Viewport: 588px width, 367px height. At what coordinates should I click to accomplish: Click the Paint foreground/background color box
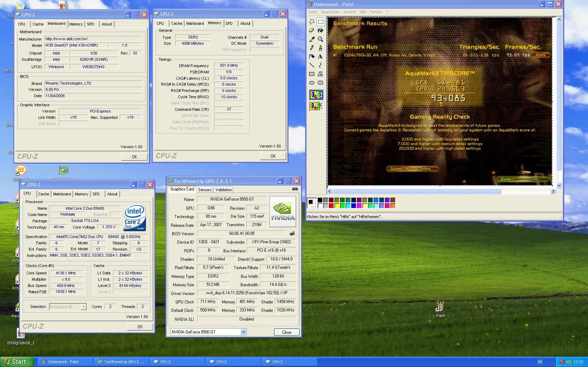[x=312, y=203]
